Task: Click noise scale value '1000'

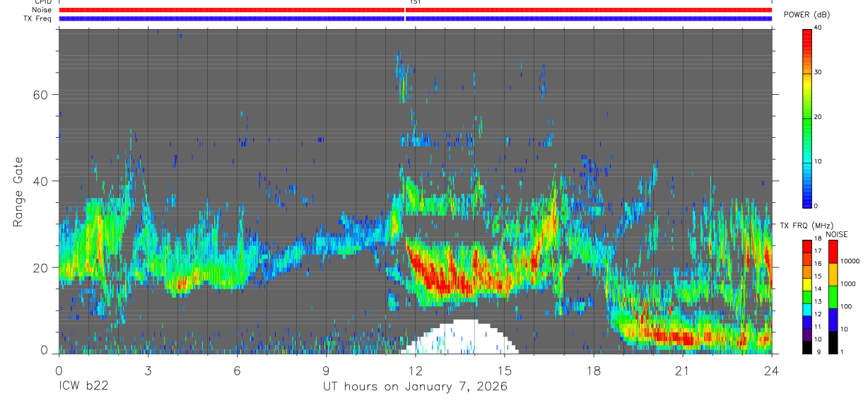Action: point(847,284)
